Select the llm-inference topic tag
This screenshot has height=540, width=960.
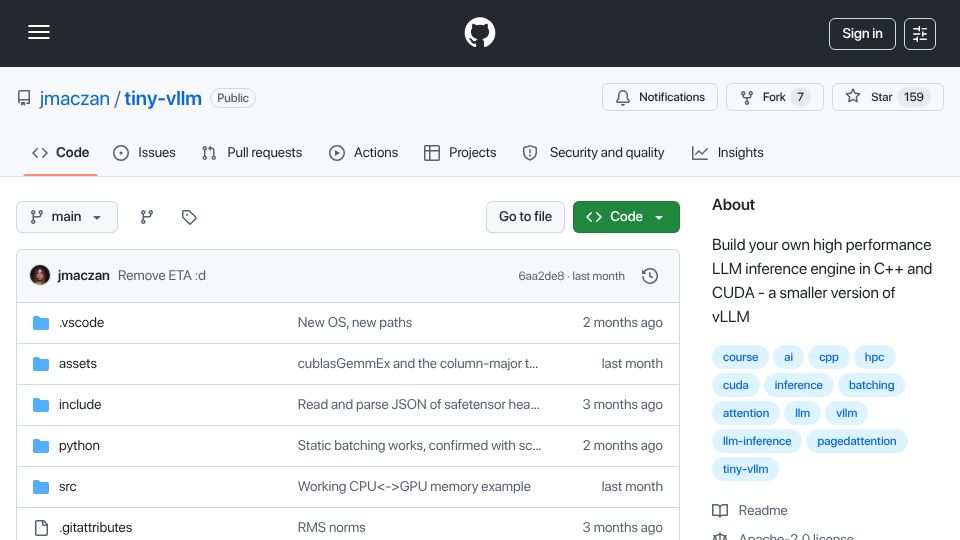(757, 441)
